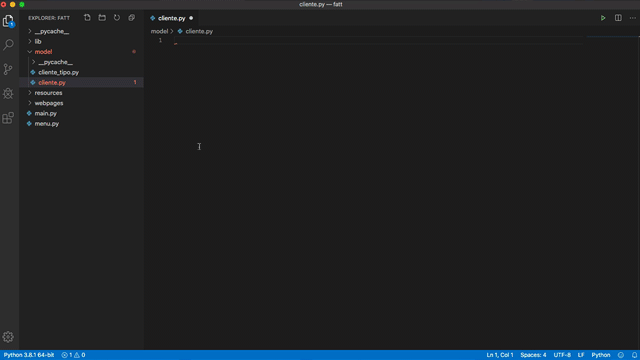640x360 pixels.
Task: Refresh the Explorer file tree
Action: (x=117, y=18)
